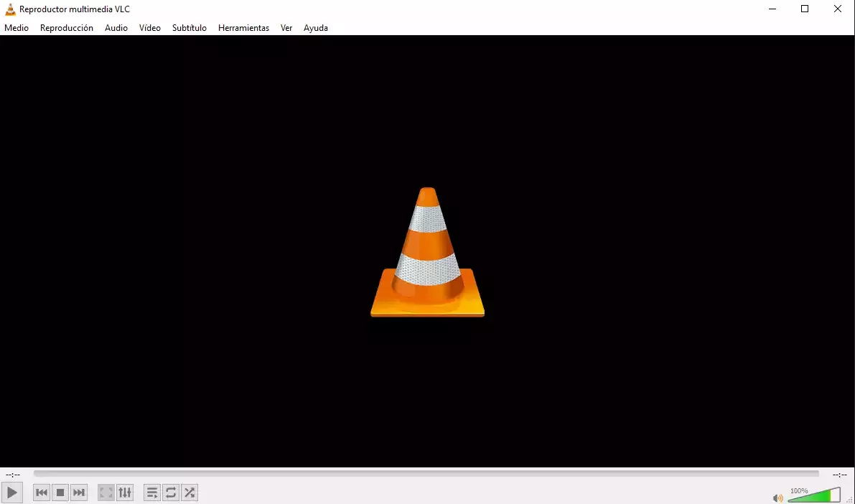Open the Audio menu

pyautogui.click(x=116, y=28)
